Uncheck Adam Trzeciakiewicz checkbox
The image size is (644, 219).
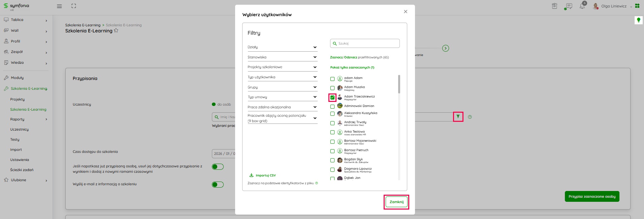332,98
